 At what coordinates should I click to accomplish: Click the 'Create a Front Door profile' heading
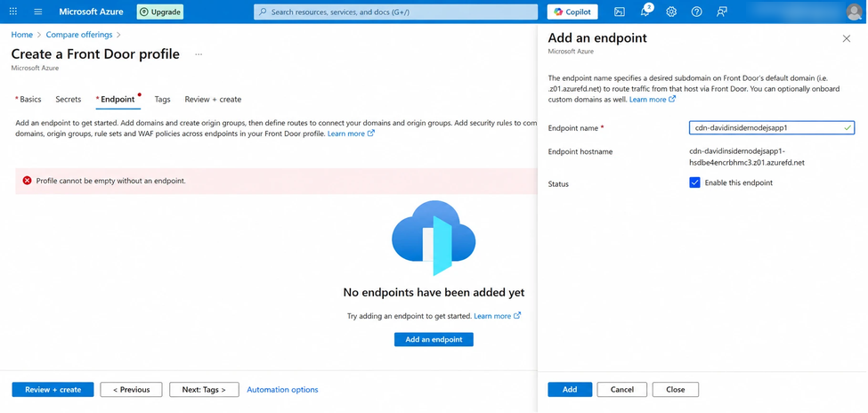pyautogui.click(x=95, y=53)
